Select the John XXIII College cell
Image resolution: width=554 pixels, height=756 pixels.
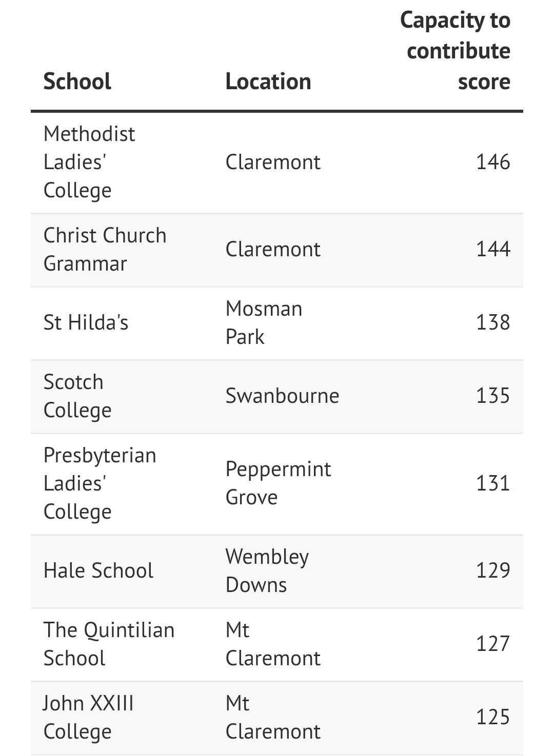click(88, 717)
